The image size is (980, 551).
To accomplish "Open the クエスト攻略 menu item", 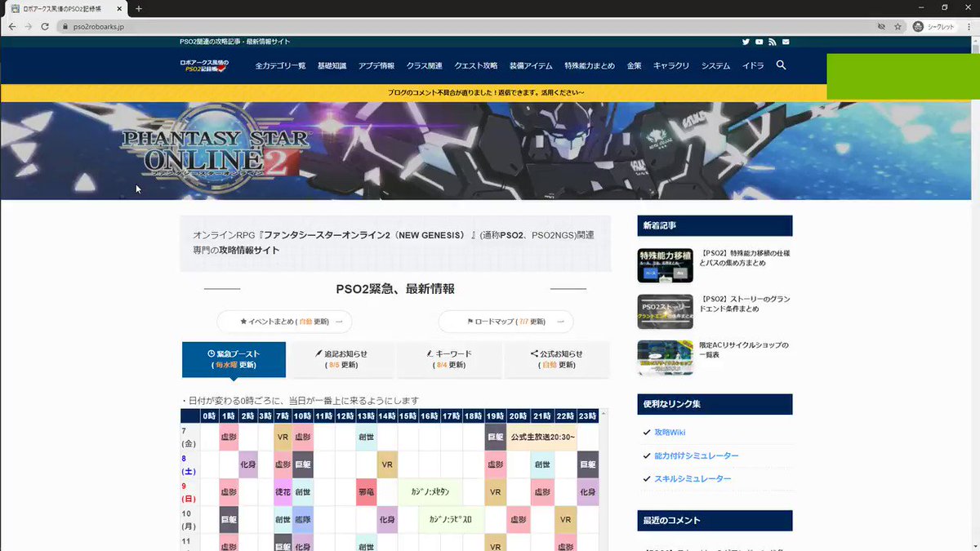I will click(475, 65).
